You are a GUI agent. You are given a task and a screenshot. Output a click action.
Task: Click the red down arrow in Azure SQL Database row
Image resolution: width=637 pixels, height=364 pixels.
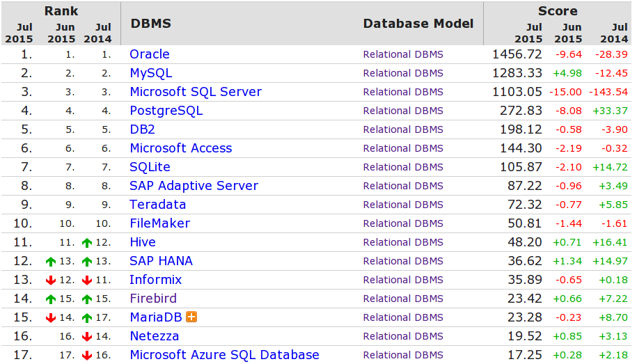pos(86,355)
